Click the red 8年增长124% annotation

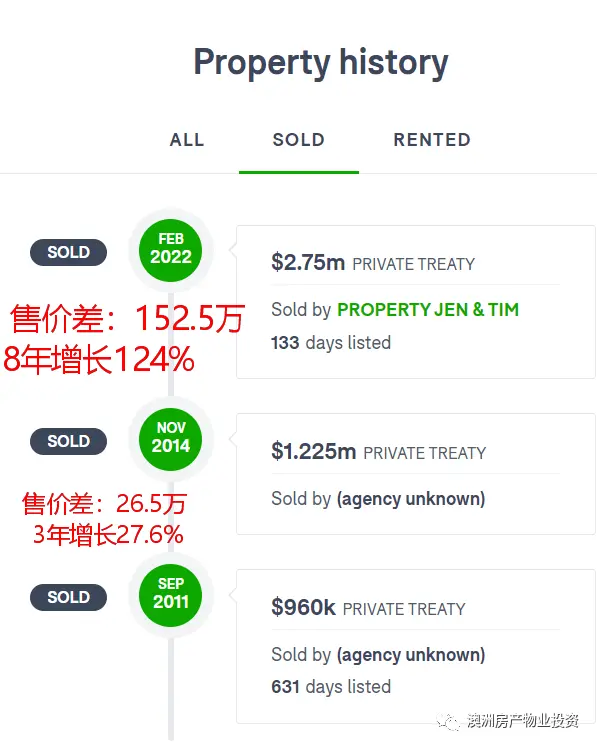coord(99,359)
